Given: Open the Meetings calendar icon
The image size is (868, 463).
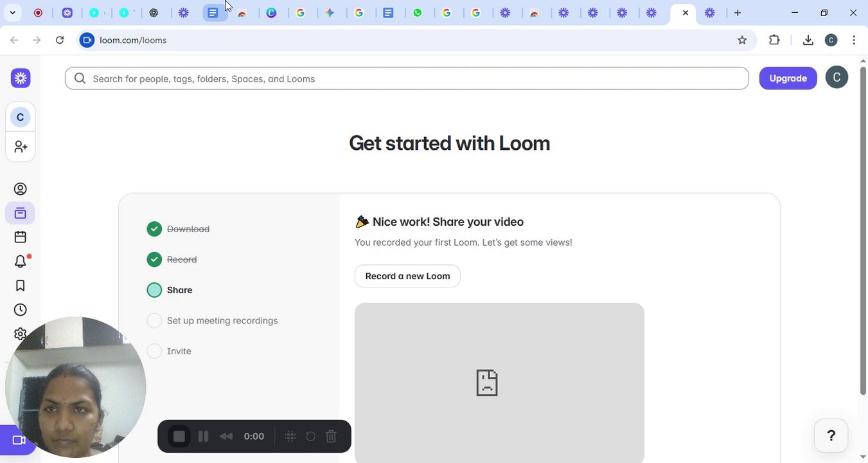Looking at the screenshot, I should click(x=21, y=237).
